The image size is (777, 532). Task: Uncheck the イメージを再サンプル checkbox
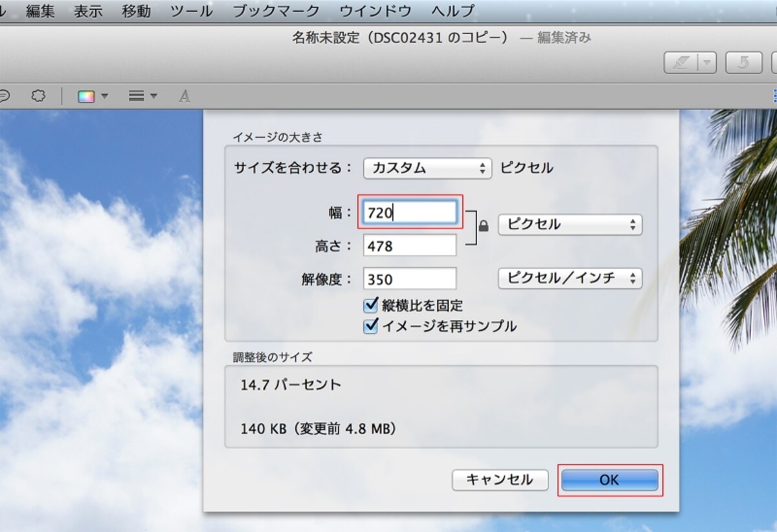[x=371, y=326]
